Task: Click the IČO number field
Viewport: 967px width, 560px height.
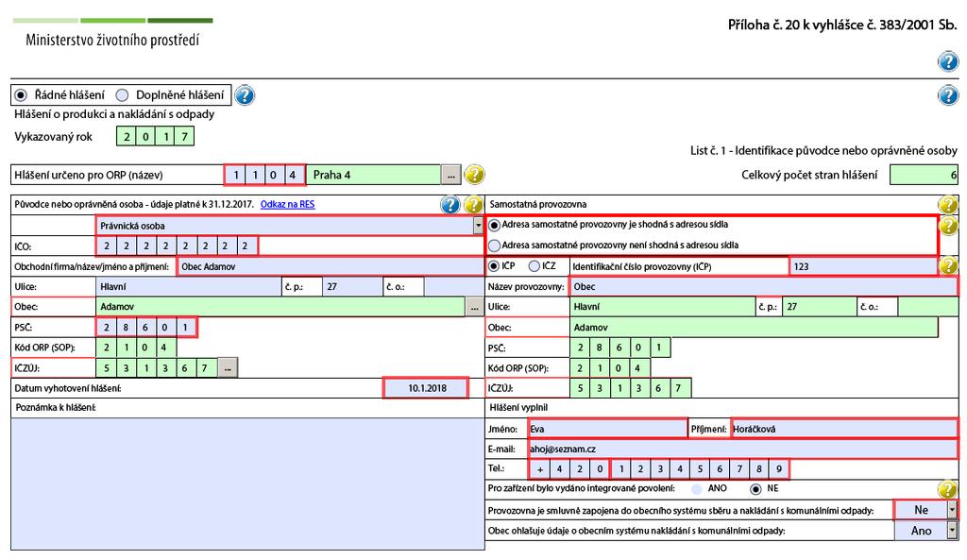Action: pos(177,246)
